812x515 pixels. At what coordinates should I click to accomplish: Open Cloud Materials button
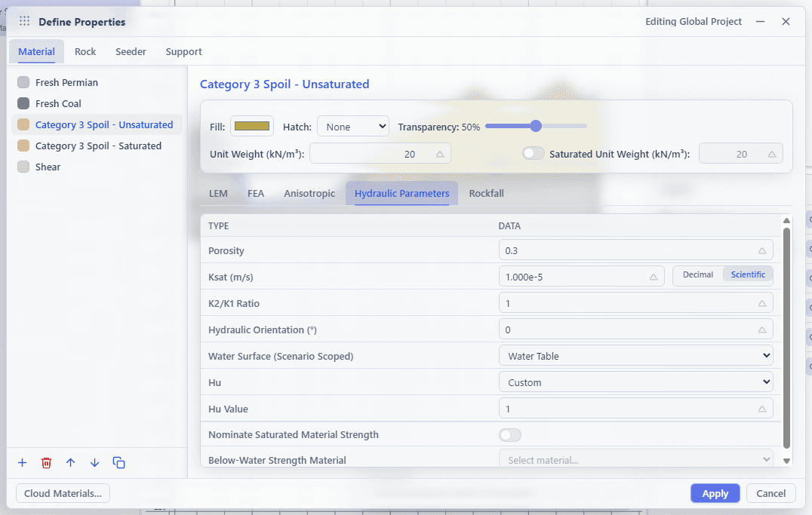tap(63, 493)
